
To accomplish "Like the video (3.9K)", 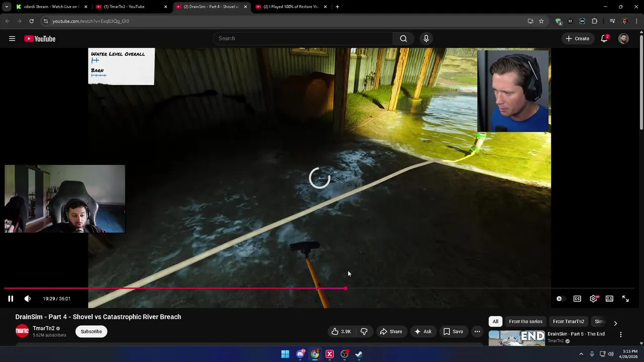I will 341,331.
